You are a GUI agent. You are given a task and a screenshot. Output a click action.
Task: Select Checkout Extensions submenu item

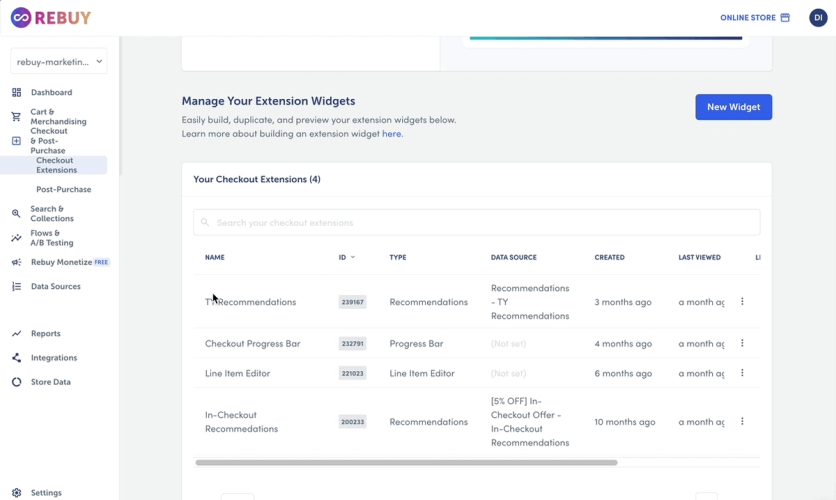pyautogui.click(x=57, y=165)
